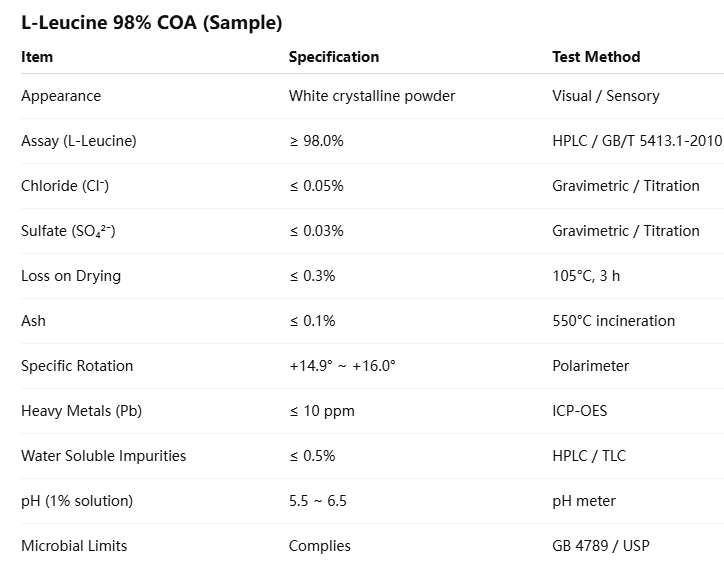Image resolution: width=724 pixels, height=588 pixels.
Task: Click the "Specification" column header
Action: click(x=334, y=57)
